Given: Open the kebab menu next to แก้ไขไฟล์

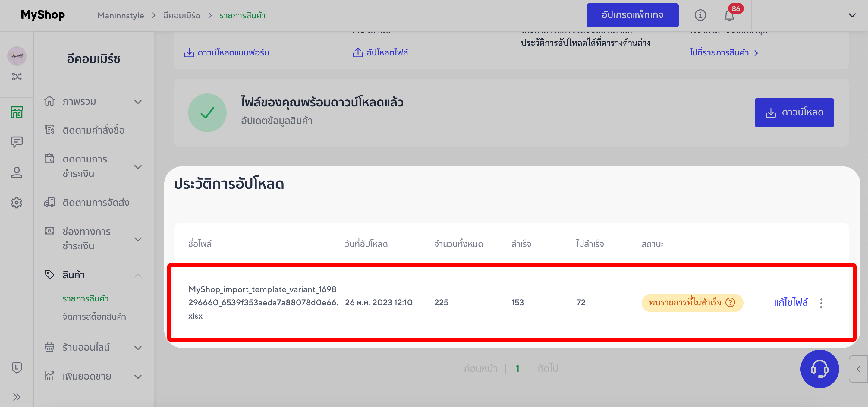Looking at the screenshot, I should [x=821, y=303].
